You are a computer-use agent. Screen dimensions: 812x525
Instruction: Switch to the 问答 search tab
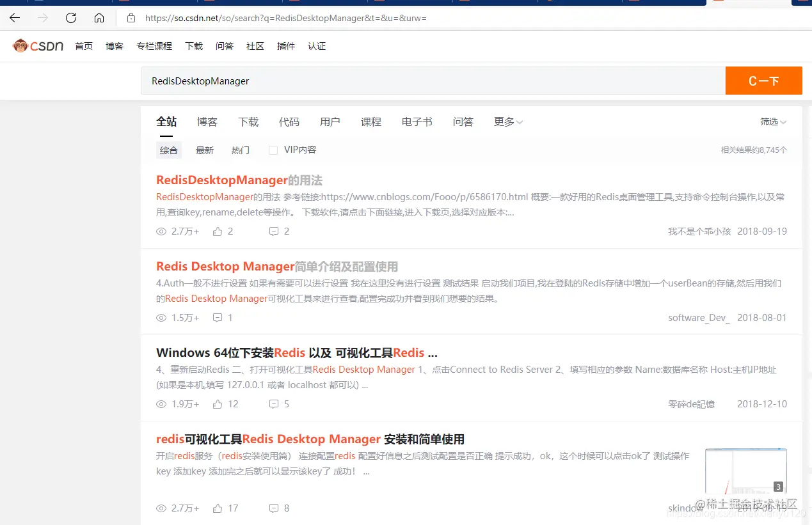coord(463,121)
